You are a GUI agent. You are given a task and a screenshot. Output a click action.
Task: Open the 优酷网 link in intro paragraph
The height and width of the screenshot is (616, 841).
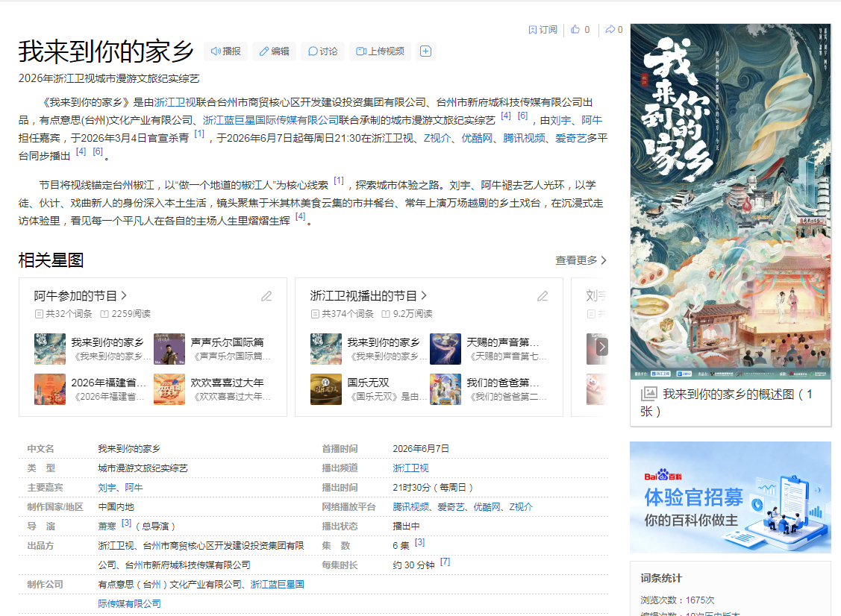[477, 138]
